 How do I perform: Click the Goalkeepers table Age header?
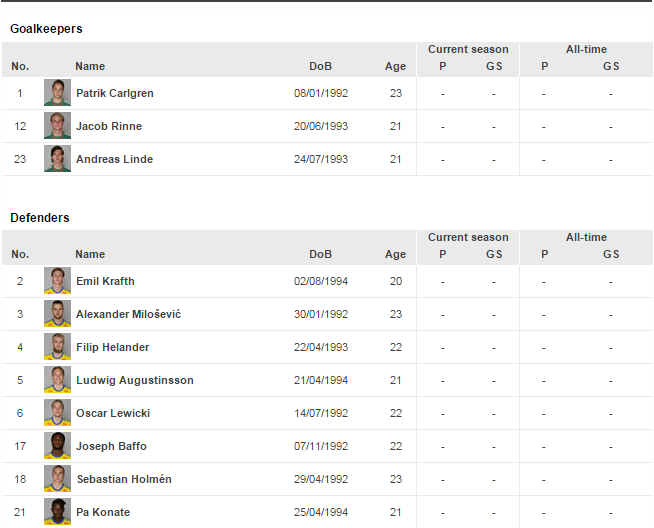coord(395,66)
